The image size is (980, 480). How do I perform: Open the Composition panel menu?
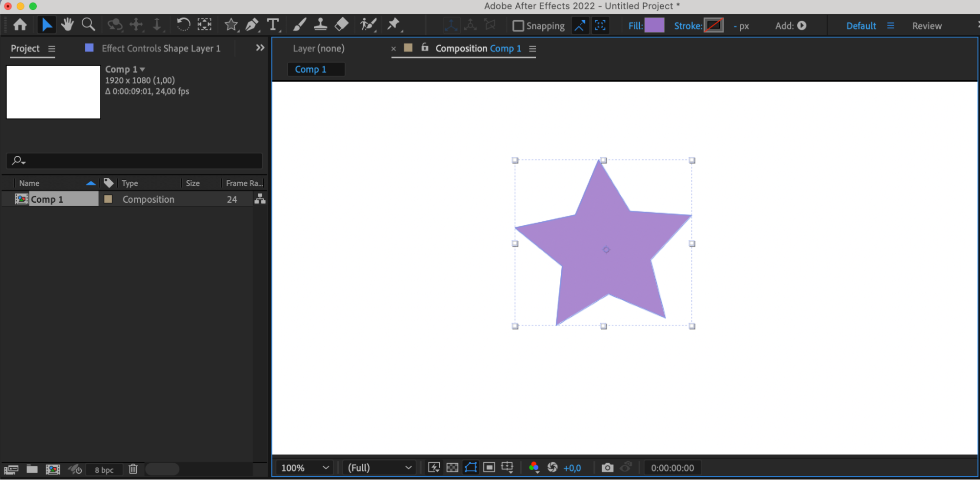point(532,48)
